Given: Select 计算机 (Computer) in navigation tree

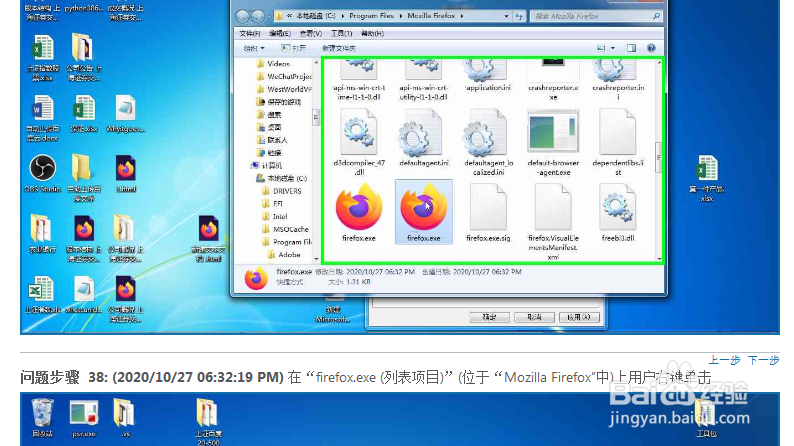Looking at the screenshot, I should pyautogui.click(x=267, y=166).
